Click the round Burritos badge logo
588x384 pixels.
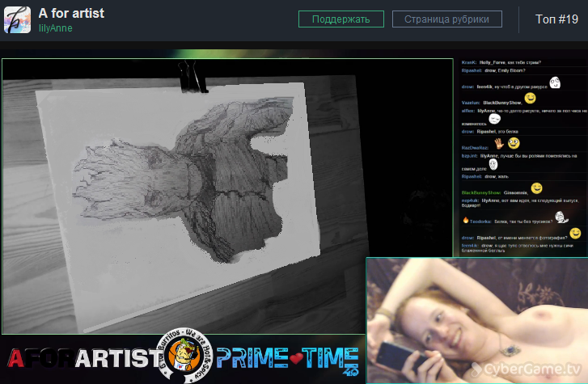click(x=185, y=355)
